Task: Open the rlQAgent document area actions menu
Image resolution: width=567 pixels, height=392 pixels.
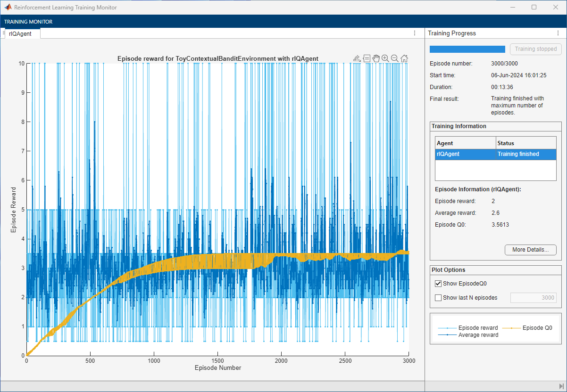Action: (415, 33)
